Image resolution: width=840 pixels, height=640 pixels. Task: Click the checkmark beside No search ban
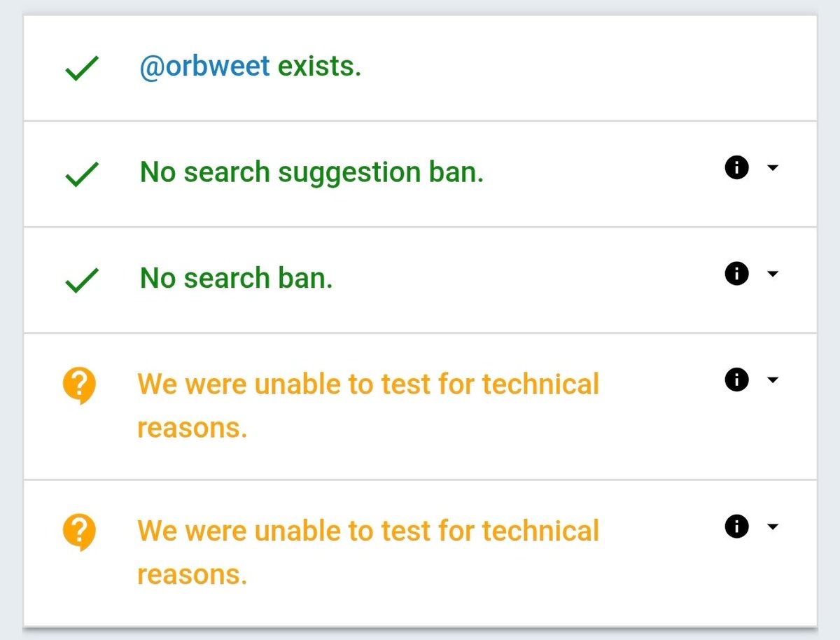click(81, 280)
